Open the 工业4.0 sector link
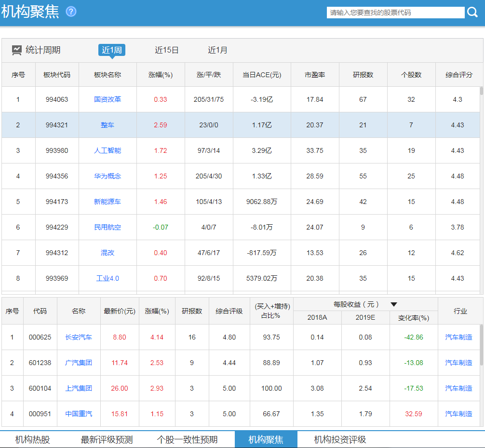The width and height of the screenshot is (485, 448). pyautogui.click(x=108, y=278)
